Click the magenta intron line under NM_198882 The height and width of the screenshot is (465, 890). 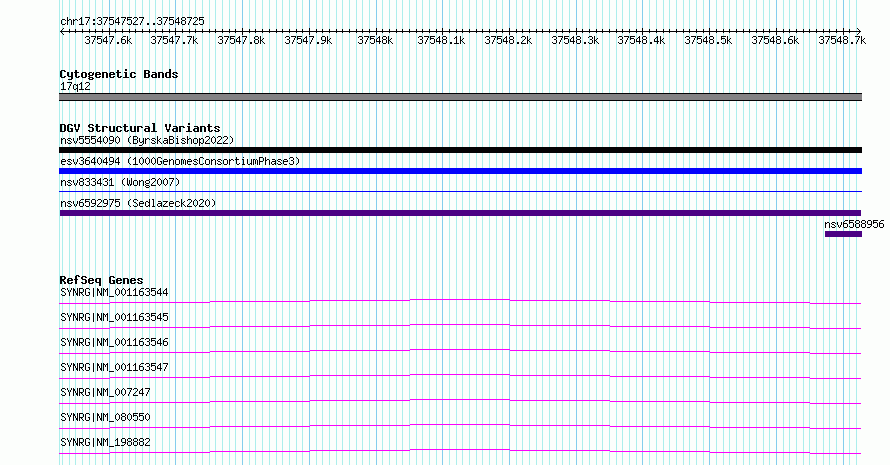(x=460, y=449)
